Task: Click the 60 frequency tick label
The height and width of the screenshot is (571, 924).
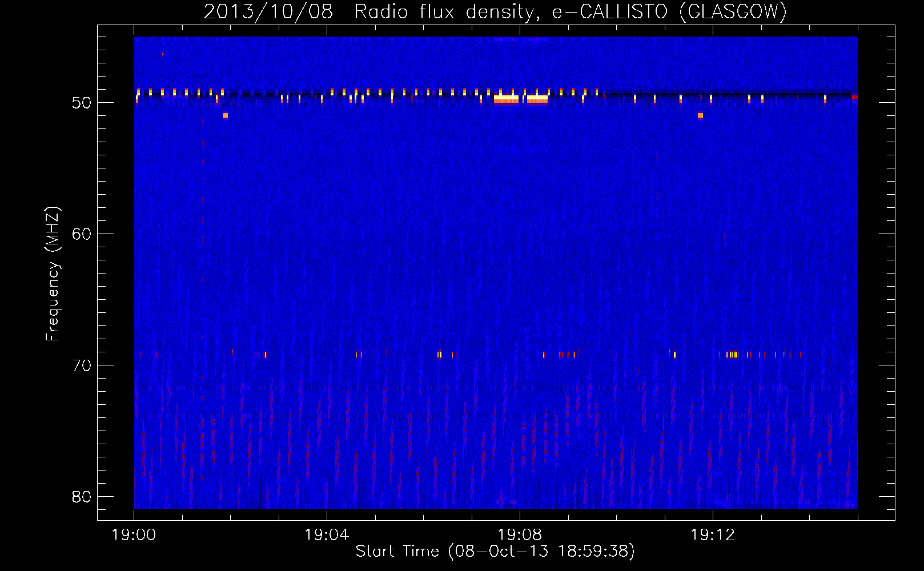Action: 82,234
